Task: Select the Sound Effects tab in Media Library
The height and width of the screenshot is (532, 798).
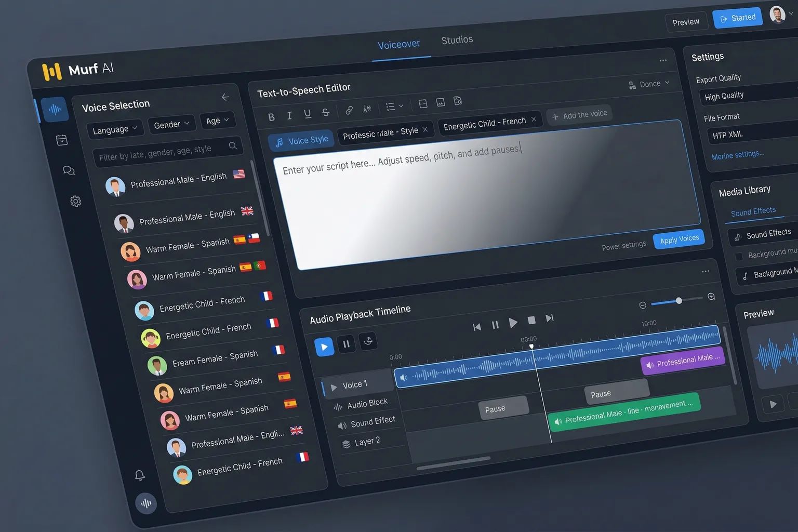Action: coord(753,211)
